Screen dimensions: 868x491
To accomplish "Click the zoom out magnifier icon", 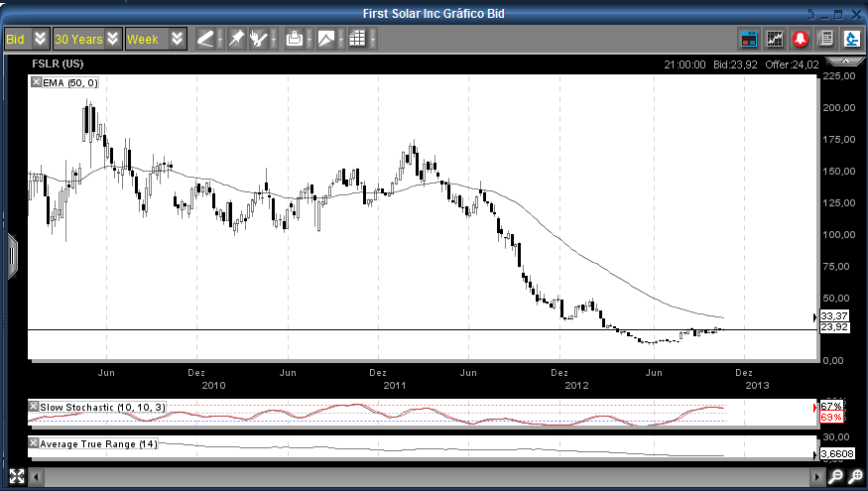I will coord(836,476).
